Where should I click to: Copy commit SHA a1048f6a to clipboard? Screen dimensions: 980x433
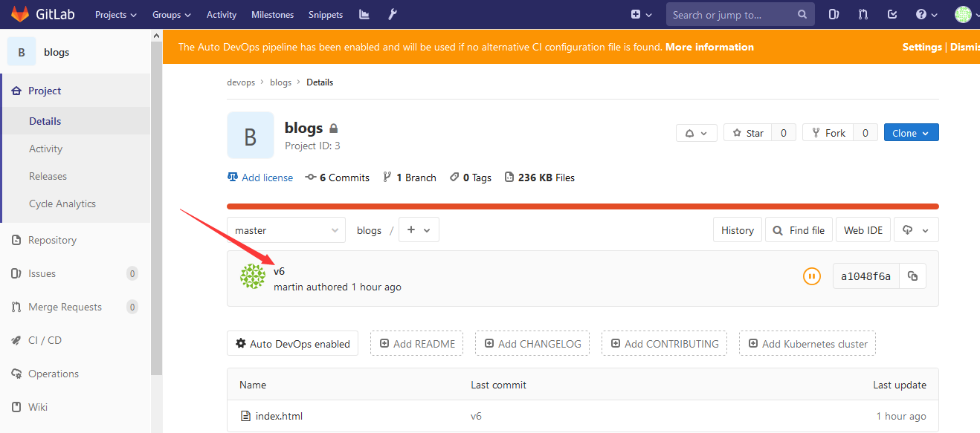pos(912,276)
